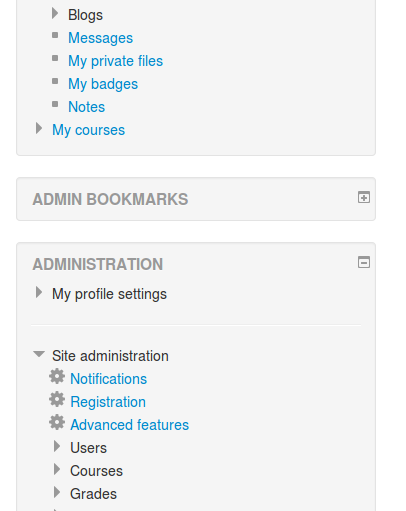The image size is (406, 511).
Task: Open the Messages link
Action: point(101,38)
